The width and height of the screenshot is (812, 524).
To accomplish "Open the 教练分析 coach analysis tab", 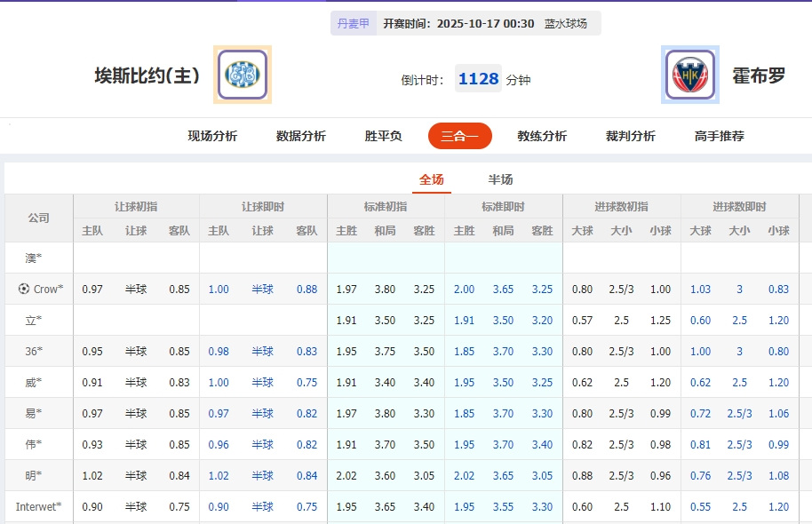I will click(x=542, y=137).
